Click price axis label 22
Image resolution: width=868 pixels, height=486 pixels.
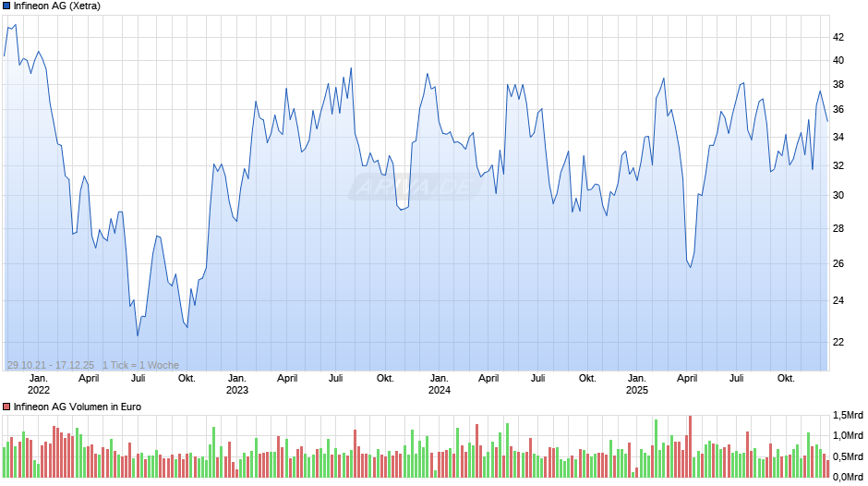click(838, 342)
